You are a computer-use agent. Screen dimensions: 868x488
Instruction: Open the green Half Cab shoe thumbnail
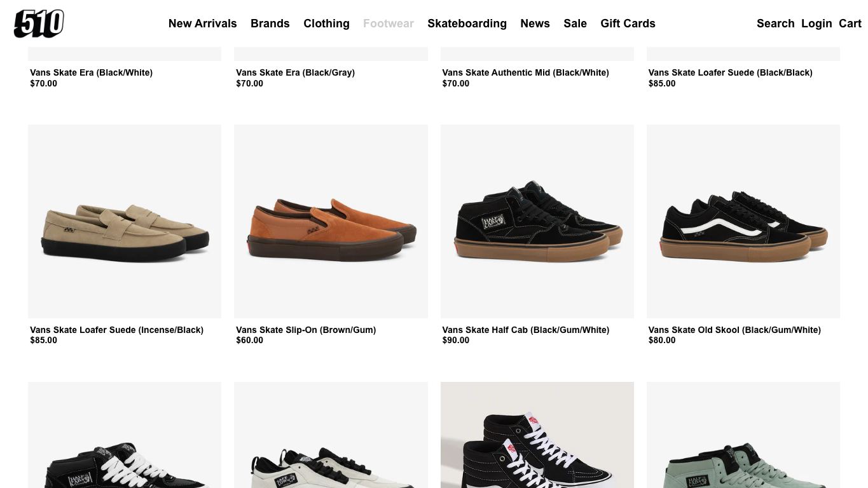[743, 435]
